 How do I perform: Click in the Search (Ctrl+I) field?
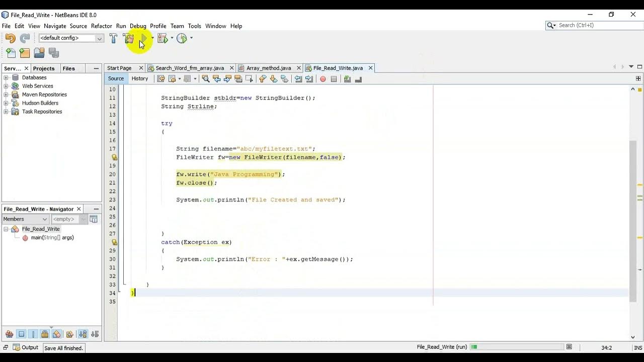[x=597, y=25]
